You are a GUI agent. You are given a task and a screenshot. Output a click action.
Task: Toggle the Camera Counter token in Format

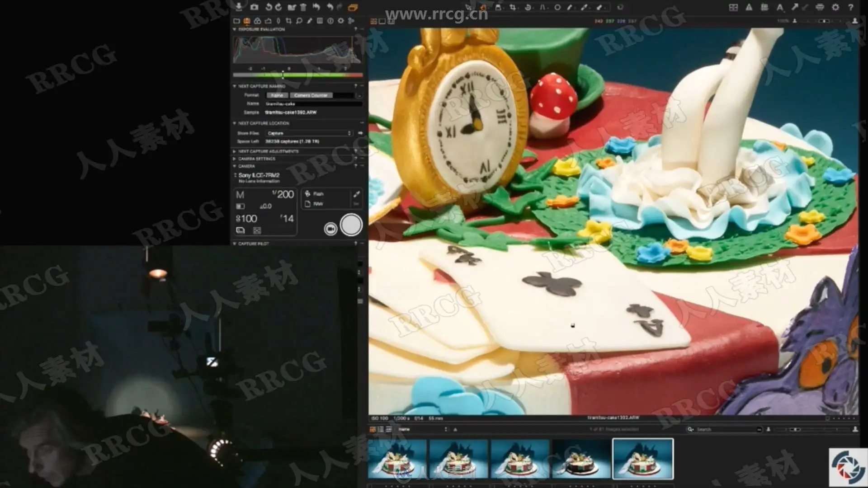[x=311, y=95]
